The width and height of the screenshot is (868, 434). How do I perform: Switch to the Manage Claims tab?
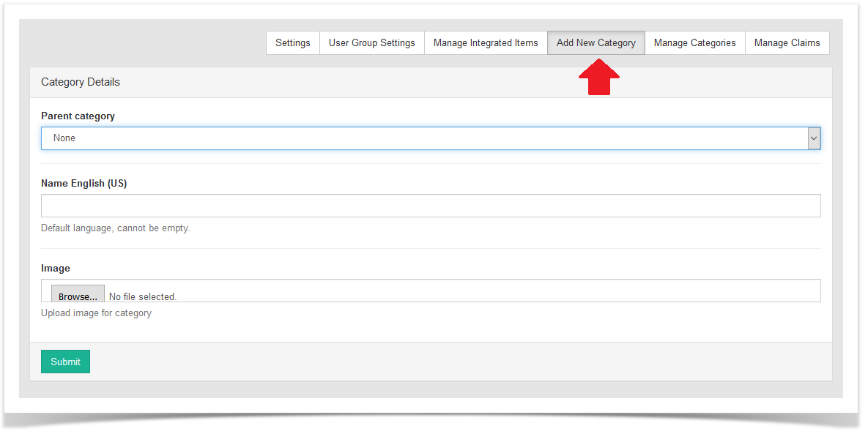click(x=787, y=43)
